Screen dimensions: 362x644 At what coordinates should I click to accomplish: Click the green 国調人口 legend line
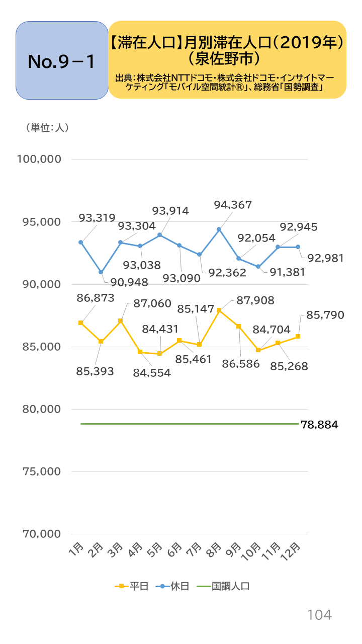click(203, 586)
